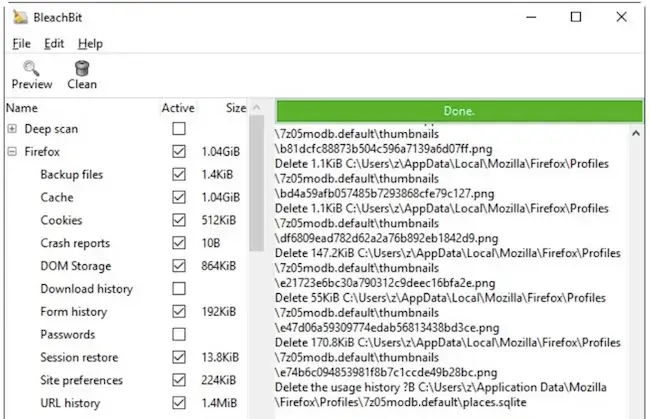Minimize the BleachBit window
Screen dimensions: 650x419
tap(531, 17)
